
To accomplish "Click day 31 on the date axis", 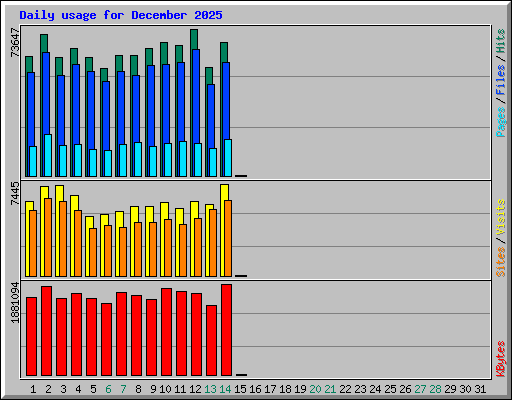I will click(480, 389).
